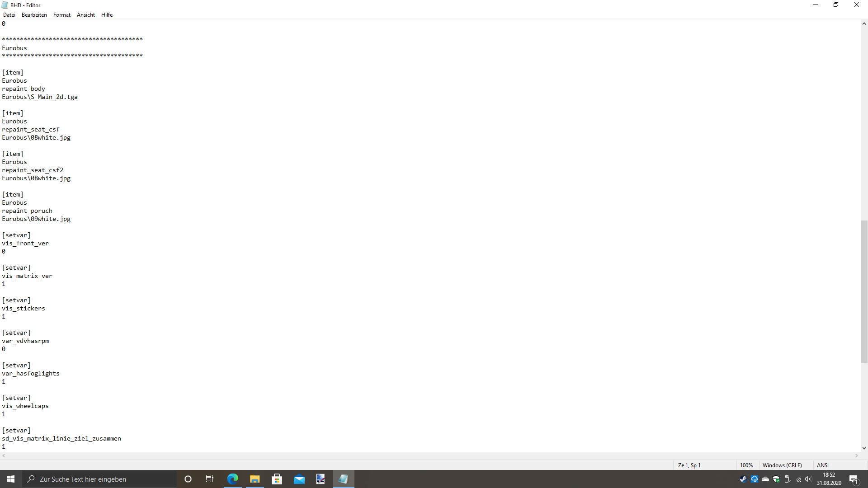Open the Bearbeiten menu
868x488 pixels.
[34, 15]
